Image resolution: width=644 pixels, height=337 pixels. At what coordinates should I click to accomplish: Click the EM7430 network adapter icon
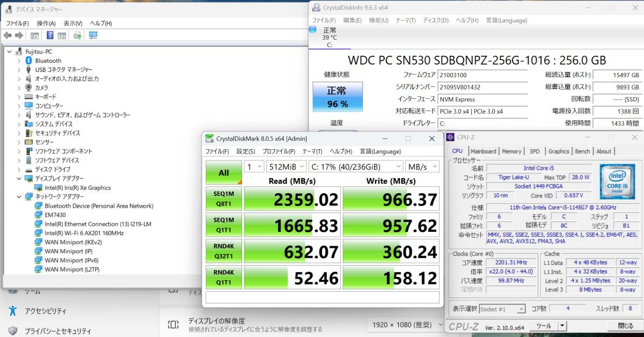coord(39,215)
